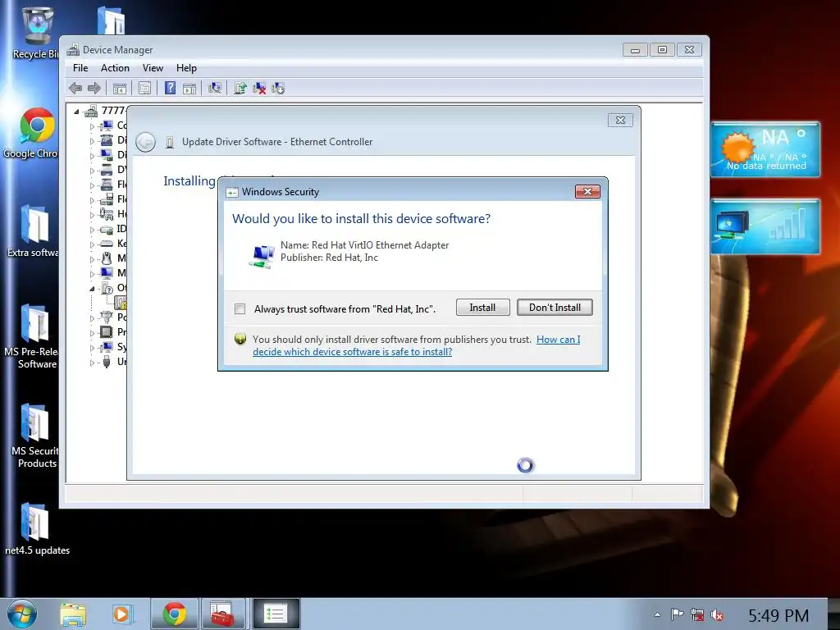Image resolution: width=840 pixels, height=630 pixels.
Task: Switch to Google Chrome on the taskbar
Action: pyautogui.click(x=175, y=614)
